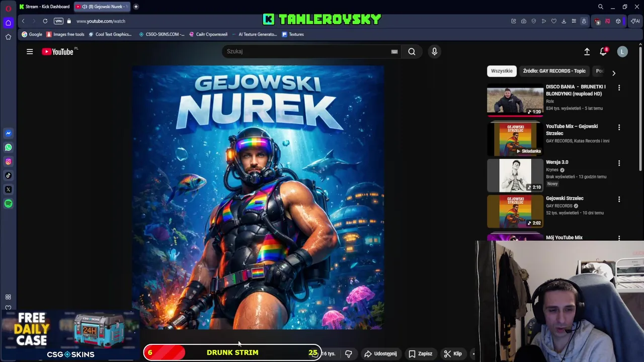The image size is (644, 362).
Task: Open AI Text Generator bookmark
Action: (x=254, y=34)
